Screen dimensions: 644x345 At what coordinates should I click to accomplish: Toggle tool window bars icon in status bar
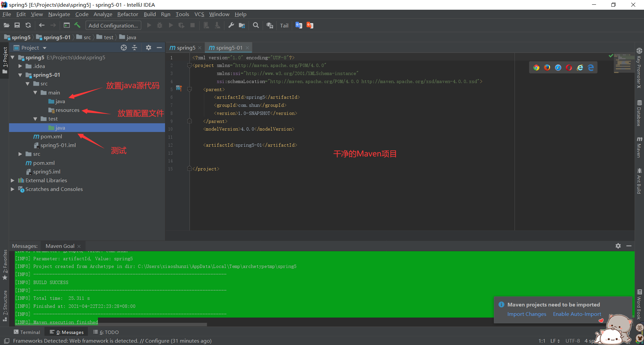(6, 341)
